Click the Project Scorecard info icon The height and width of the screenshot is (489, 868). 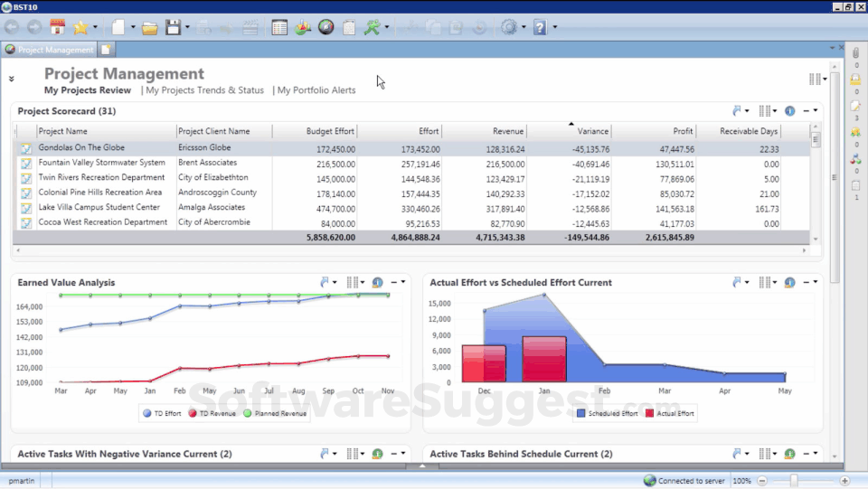tap(789, 111)
